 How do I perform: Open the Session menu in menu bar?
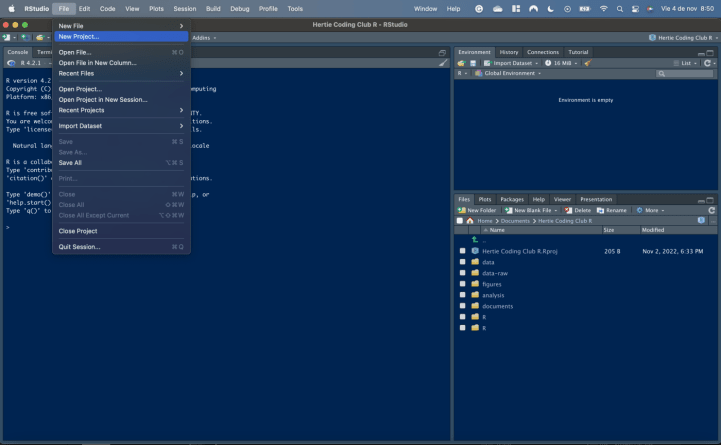(184, 9)
